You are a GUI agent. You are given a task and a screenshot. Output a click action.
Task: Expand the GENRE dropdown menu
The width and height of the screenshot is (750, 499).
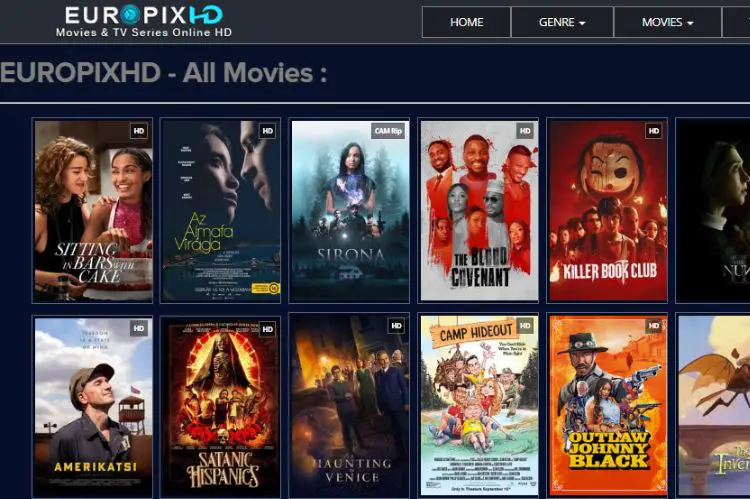[x=562, y=22]
